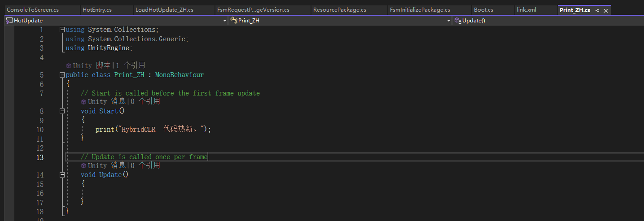Collapse the Start method at line 8
644x221 pixels.
point(62,111)
